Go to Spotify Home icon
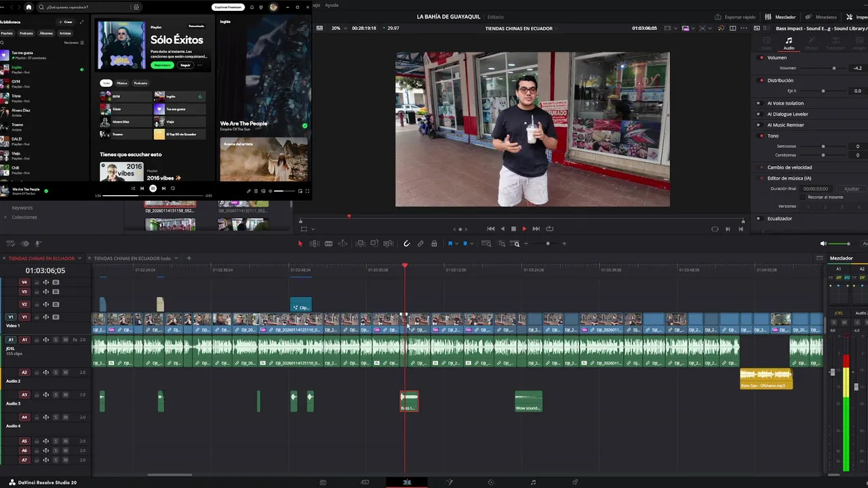 [x=28, y=7]
